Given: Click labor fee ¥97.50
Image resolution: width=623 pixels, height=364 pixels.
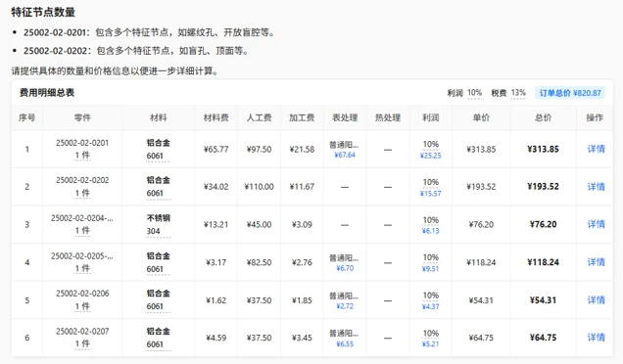Looking at the screenshot, I should 259,150.
